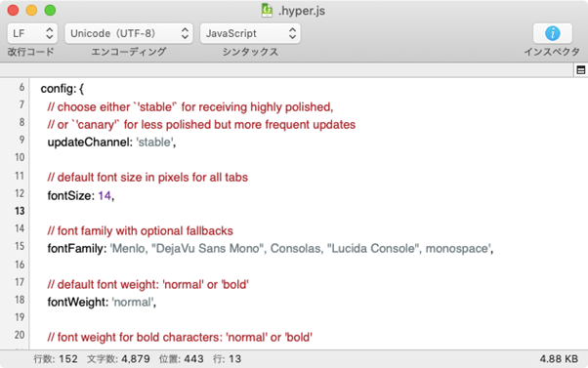Image resolution: width=588 pixels, height=368 pixels.
Task: Select line number 13 in gutter
Action: click(20, 211)
